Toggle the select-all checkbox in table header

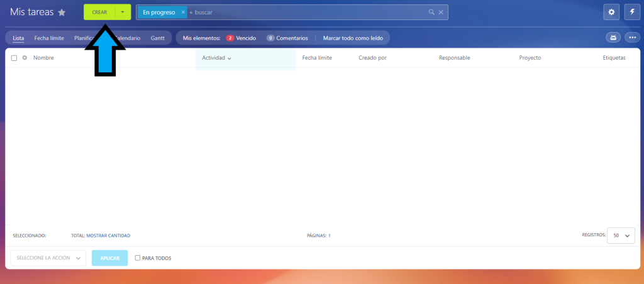click(14, 58)
